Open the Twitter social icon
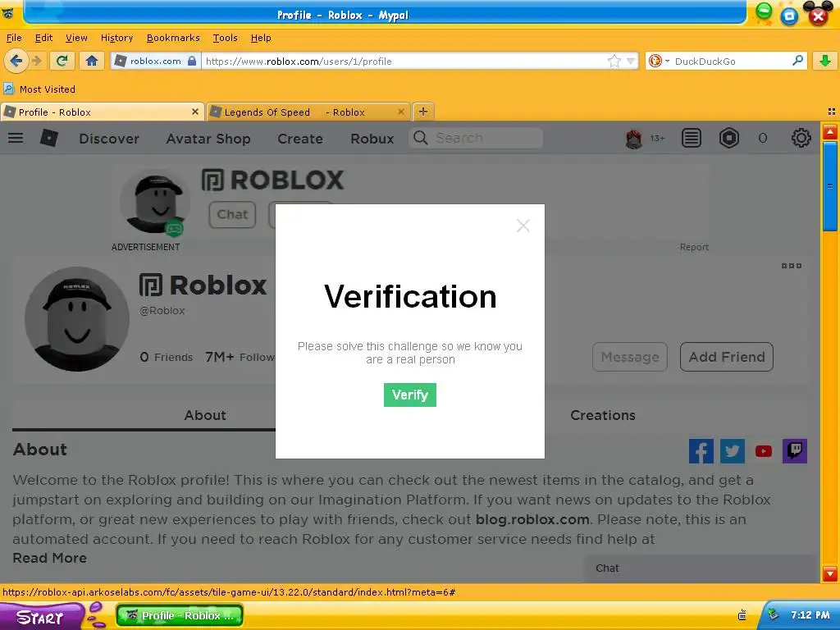The image size is (840, 630). 733,451
